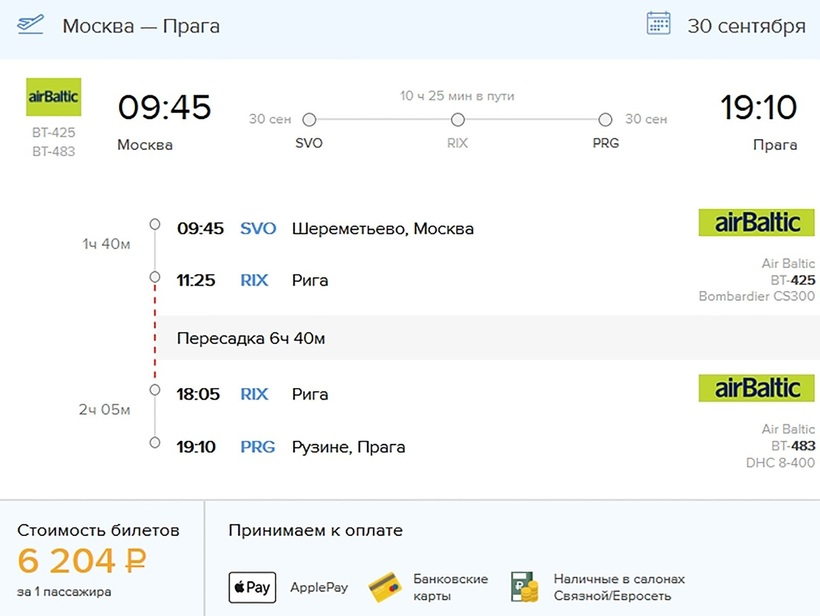
Task: Click the ticket price 6 204 ₽
Action: pyautogui.click(x=82, y=562)
